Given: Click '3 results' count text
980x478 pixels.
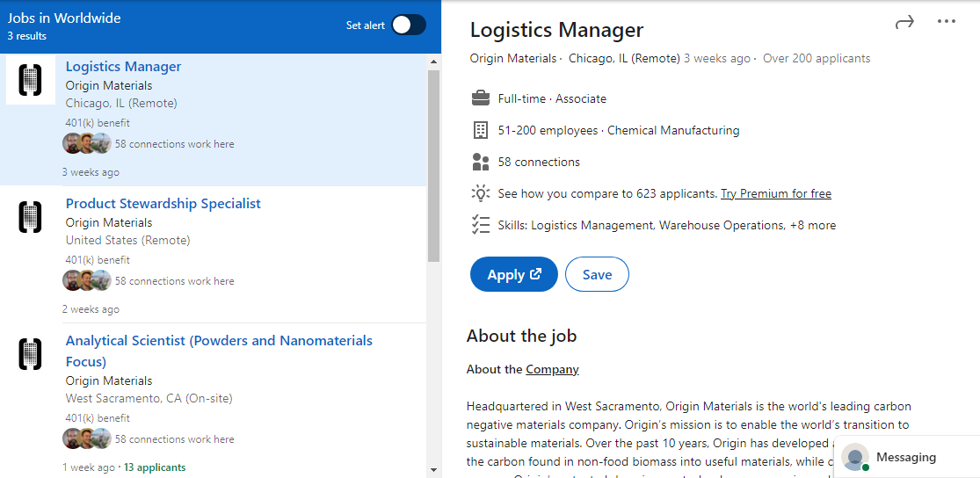Looking at the screenshot, I should 27,36.
